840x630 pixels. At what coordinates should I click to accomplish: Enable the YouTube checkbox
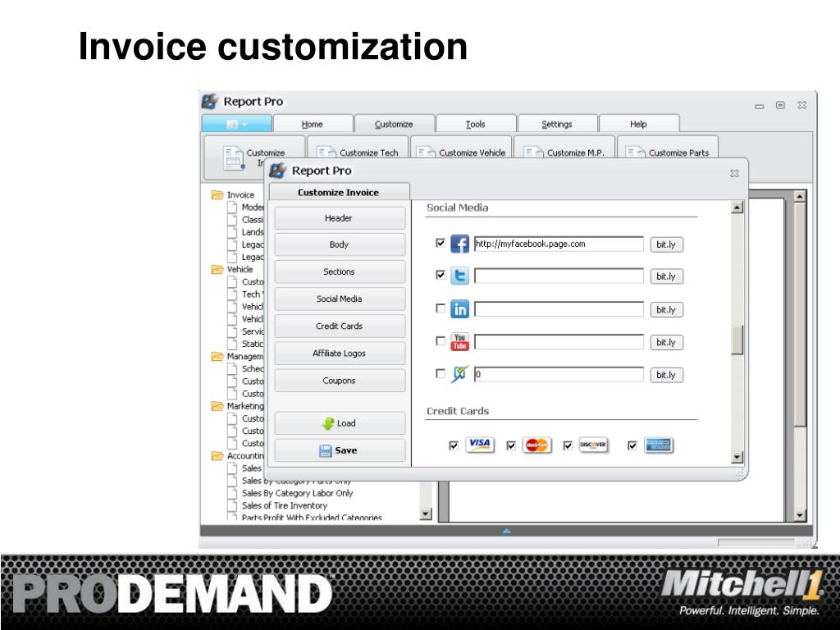(x=441, y=340)
